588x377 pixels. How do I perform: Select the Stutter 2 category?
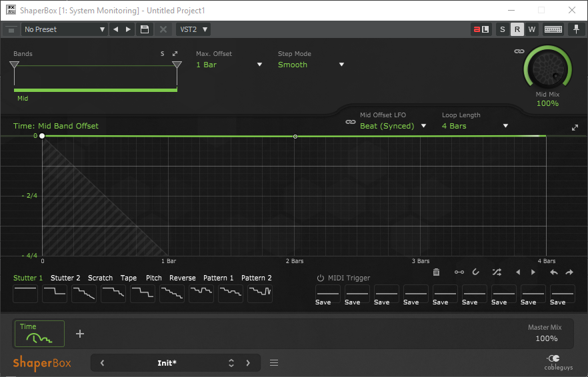point(65,278)
